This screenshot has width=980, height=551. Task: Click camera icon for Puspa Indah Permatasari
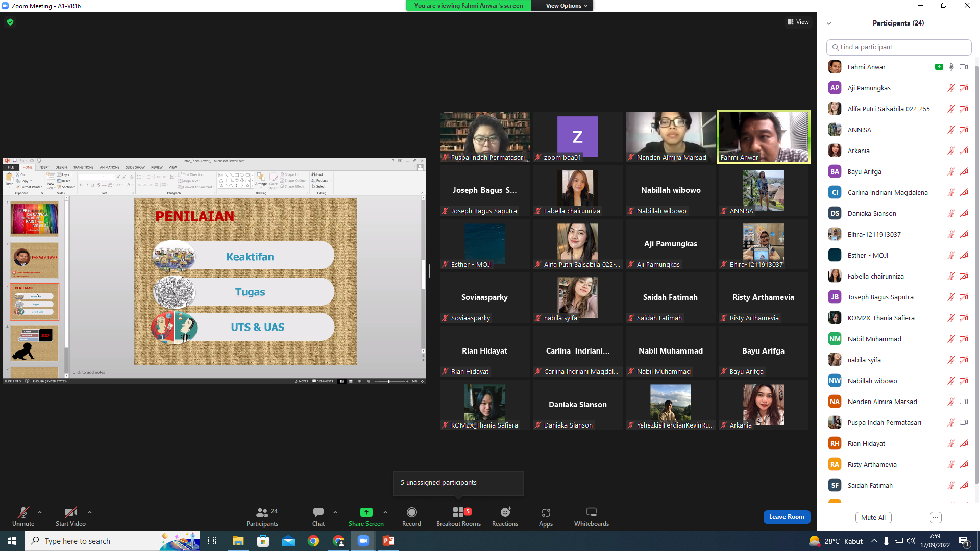(x=964, y=422)
